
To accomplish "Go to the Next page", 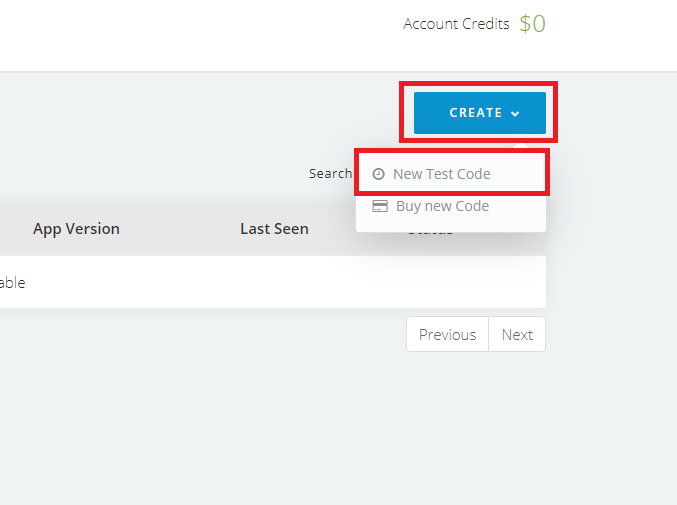I will 517,335.
